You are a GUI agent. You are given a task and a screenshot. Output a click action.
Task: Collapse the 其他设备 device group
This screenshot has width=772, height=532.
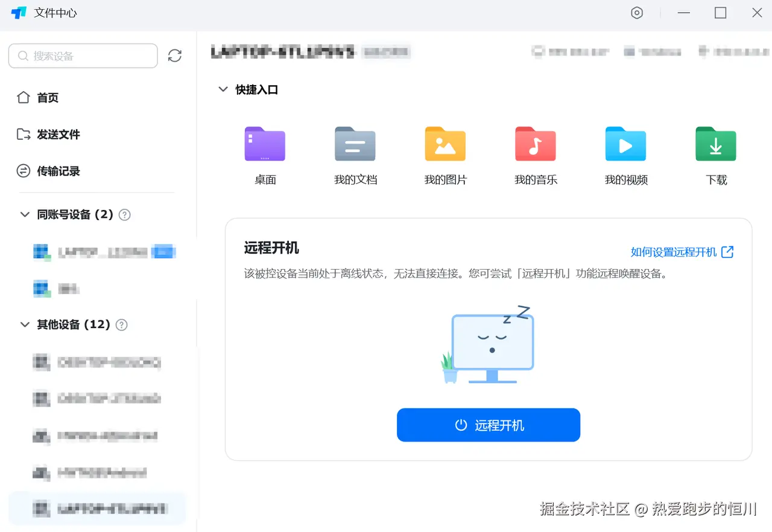coord(24,325)
